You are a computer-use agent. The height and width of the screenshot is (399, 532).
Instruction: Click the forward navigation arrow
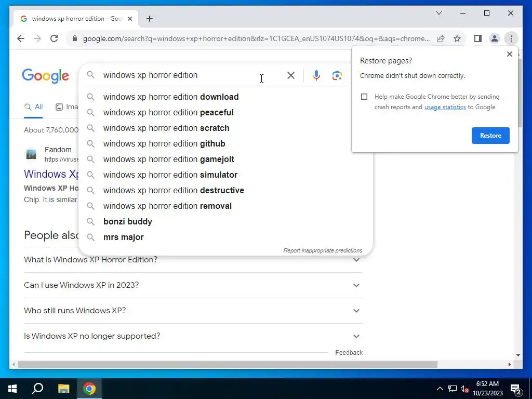point(37,38)
